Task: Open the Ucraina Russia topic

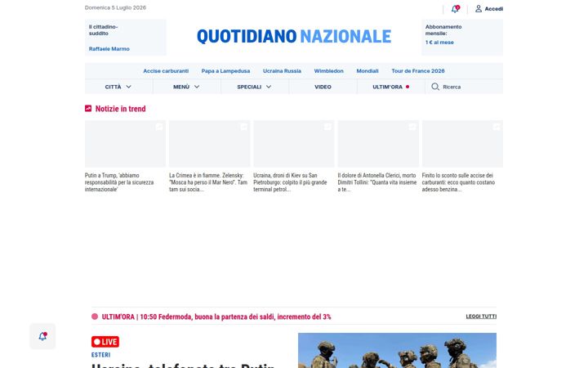Action: pos(282,71)
